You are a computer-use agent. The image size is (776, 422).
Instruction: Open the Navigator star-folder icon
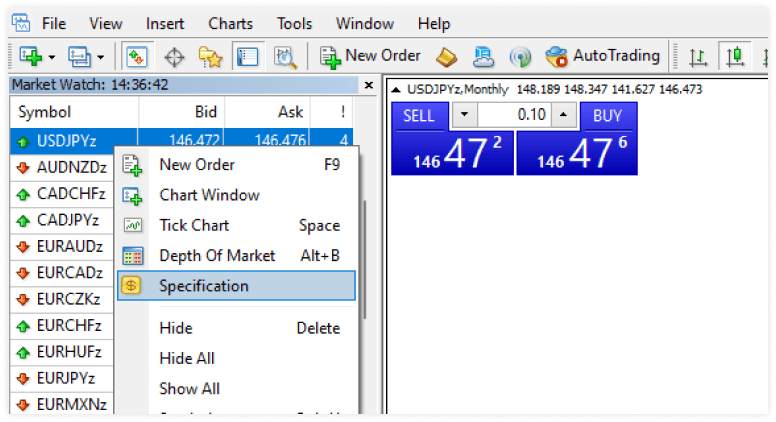pyautogui.click(x=209, y=57)
